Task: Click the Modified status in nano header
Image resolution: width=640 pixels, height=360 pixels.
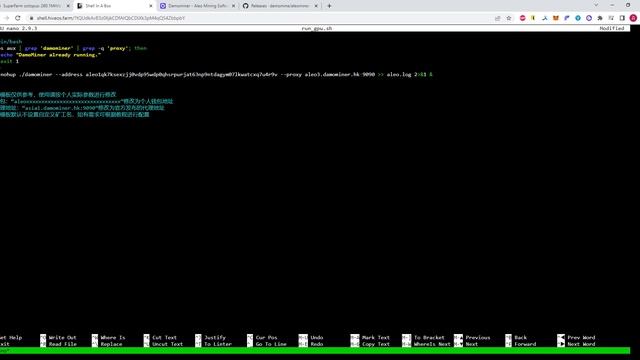Action: point(612,28)
